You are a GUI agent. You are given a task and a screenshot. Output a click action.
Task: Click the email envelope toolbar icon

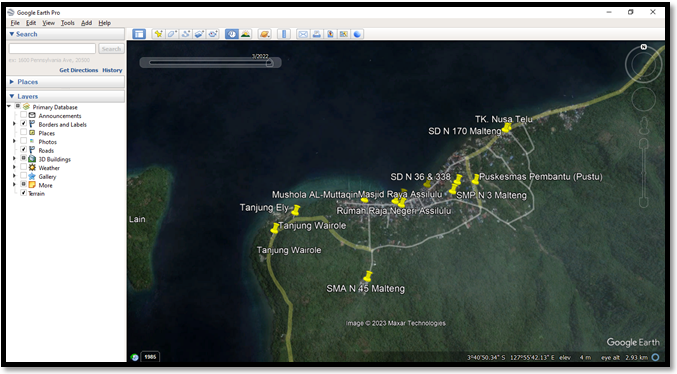(x=303, y=34)
